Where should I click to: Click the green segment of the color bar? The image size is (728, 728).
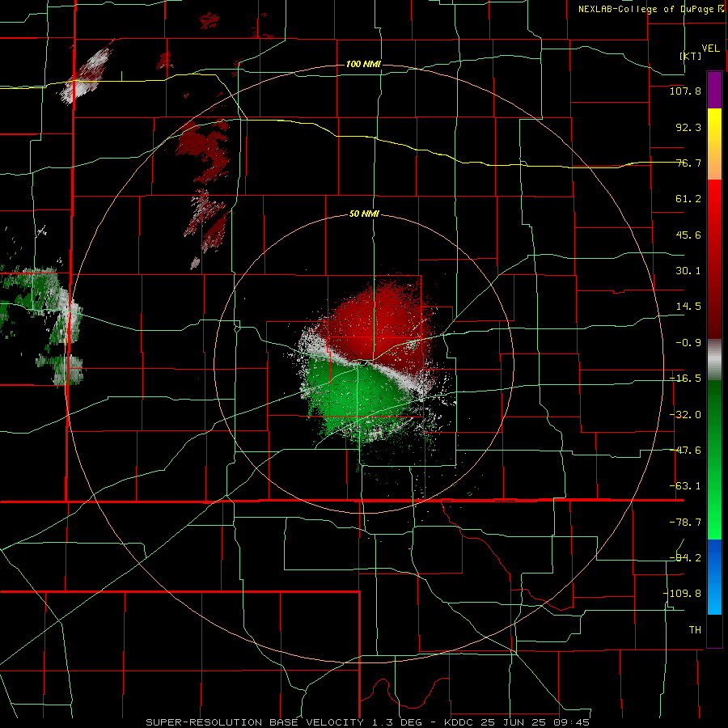tap(714, 459)
